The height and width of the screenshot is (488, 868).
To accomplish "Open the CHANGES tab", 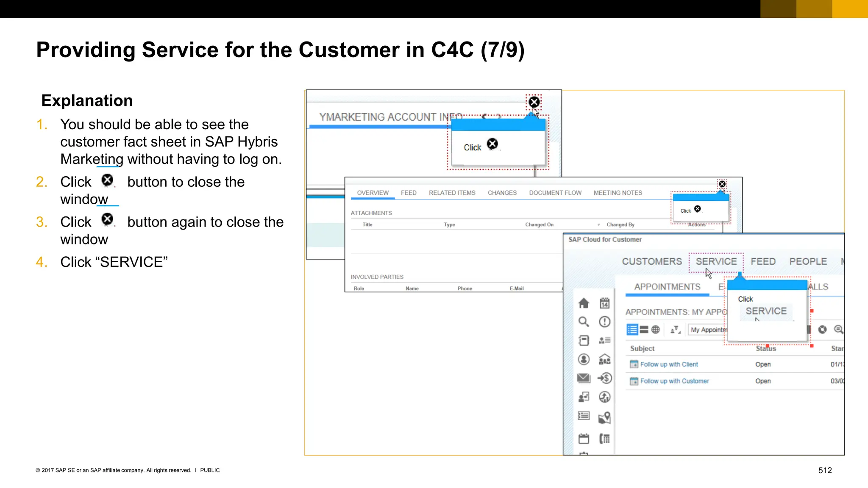I will pyautogui.click(x=502, y=193).
